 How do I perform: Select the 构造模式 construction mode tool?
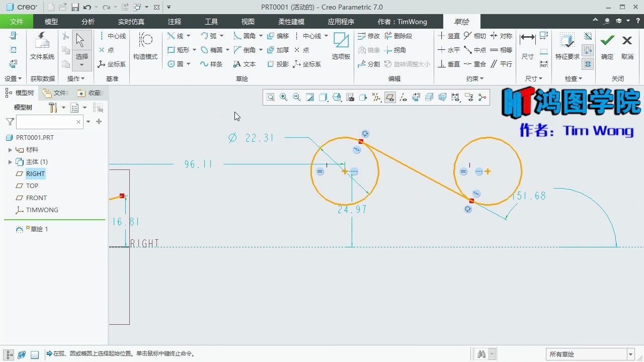(145, 46)
